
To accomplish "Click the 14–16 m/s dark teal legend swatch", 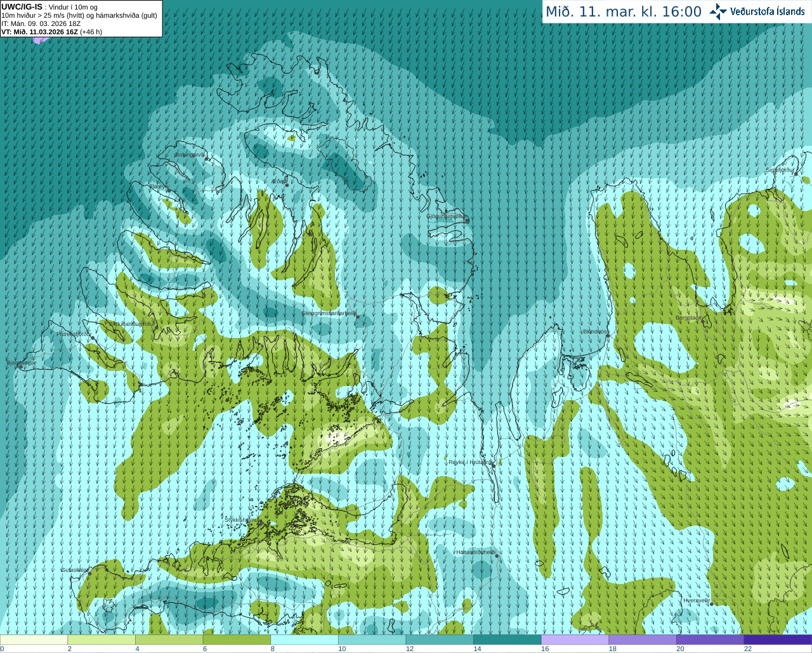I will coord(507,640).
